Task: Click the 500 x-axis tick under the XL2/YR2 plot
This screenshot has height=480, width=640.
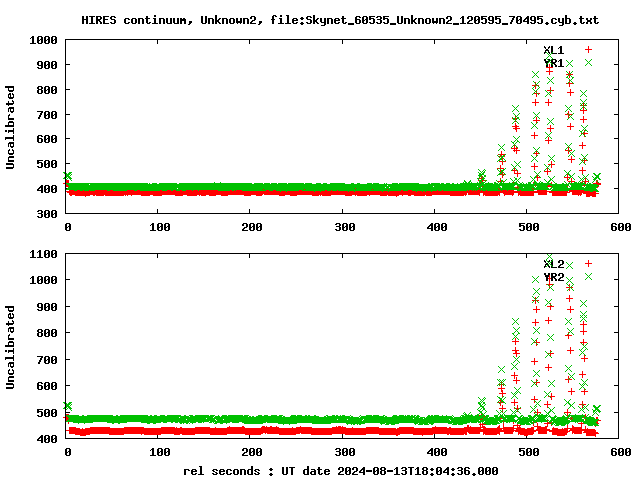Action: [529, 452]
